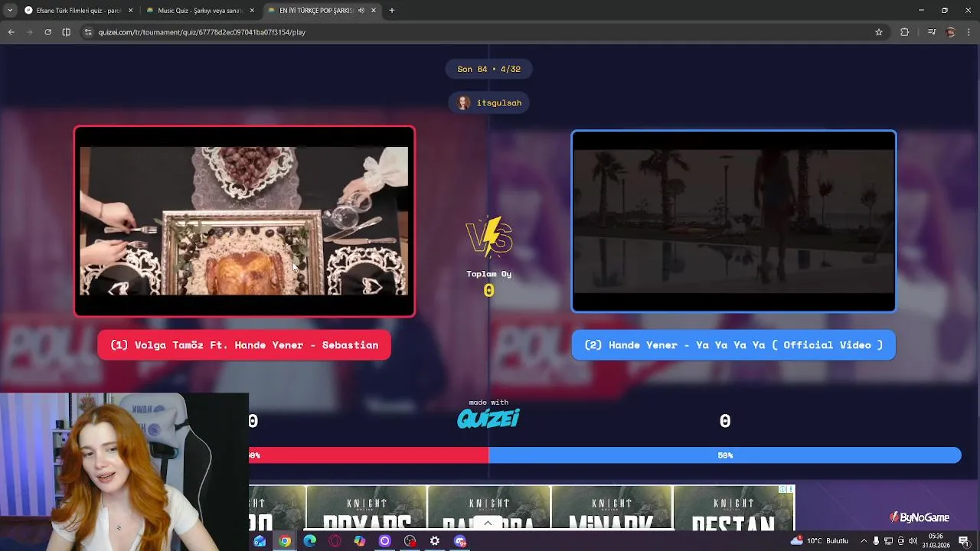Vote for (1) Volga Tamöz Ft. Hande Yener - Sebastian
The width and height of the screenshot is (980, 551).
tap(244, 345)
